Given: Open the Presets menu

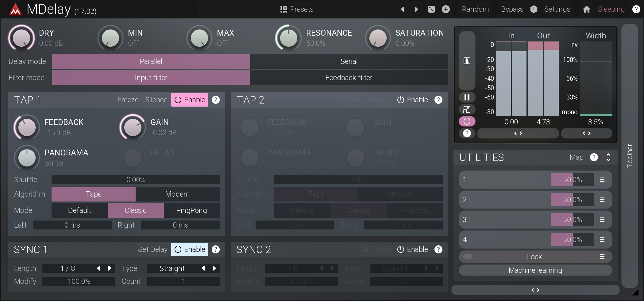Looking at the screenshot, I should 297,9.
